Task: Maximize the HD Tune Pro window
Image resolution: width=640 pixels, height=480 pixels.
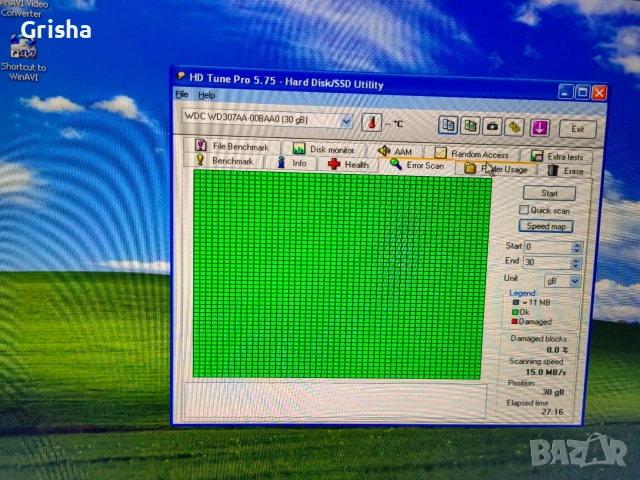Action: click(x=582, y=93)
